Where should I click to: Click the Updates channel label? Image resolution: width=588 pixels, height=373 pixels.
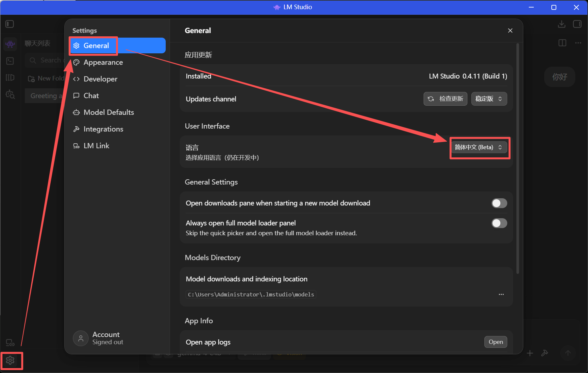(211, 99)
